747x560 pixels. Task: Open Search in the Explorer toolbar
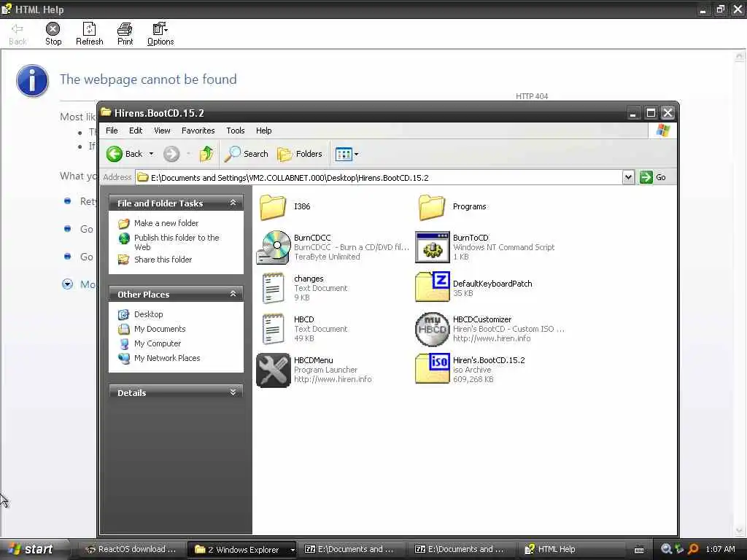[x=247, y=154]
